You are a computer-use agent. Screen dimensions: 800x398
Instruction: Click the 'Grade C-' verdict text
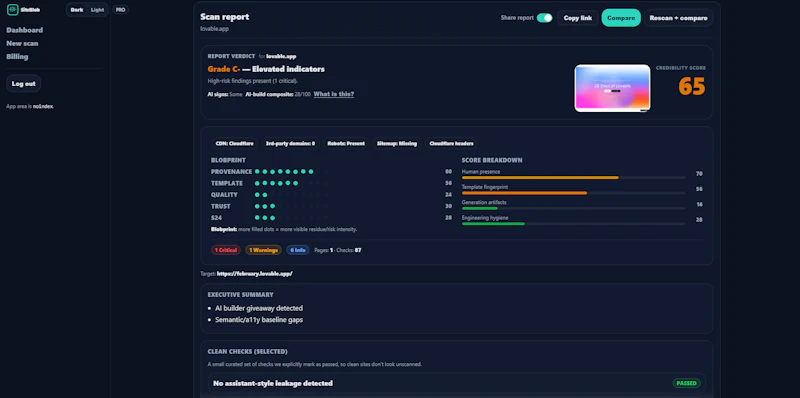[223, 69]
